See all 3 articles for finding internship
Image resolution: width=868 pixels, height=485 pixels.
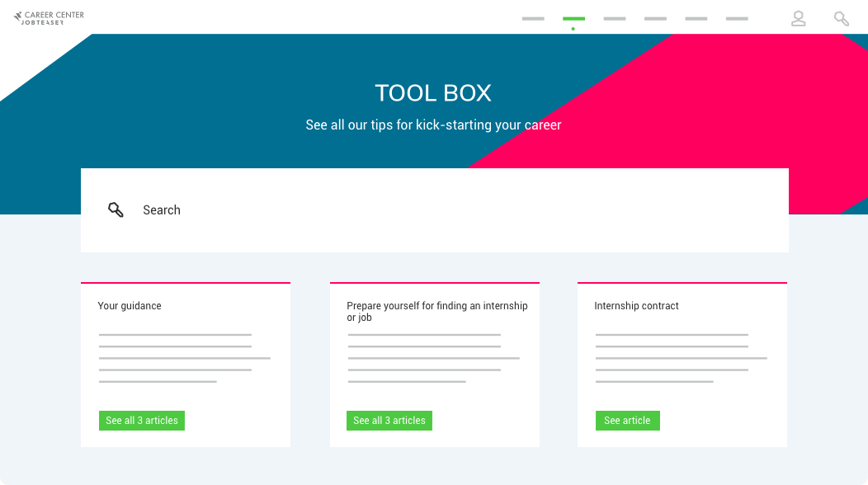[x=389, y=421]
